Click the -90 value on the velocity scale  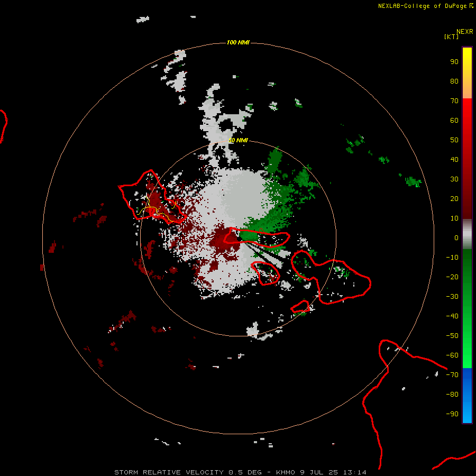(452, 414)
